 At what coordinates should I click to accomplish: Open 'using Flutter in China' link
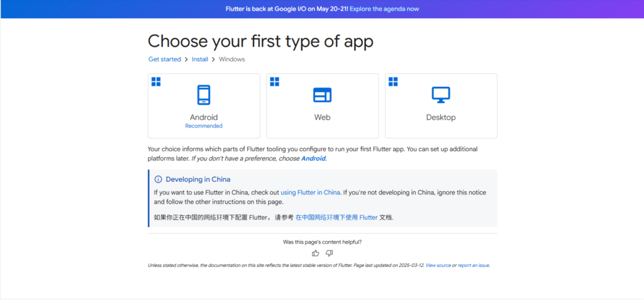pyautogui.click(x=310, y=192)
